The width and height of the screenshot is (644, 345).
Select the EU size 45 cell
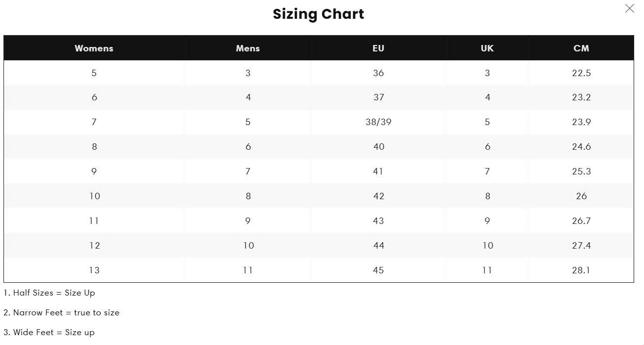[x=378, y=270]
